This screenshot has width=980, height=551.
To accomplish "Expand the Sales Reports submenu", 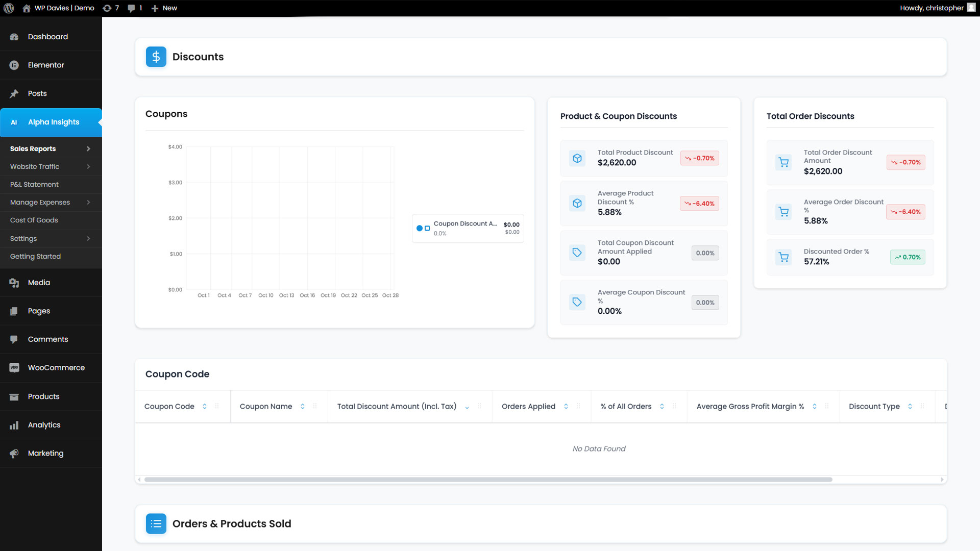I will [88, 149].
